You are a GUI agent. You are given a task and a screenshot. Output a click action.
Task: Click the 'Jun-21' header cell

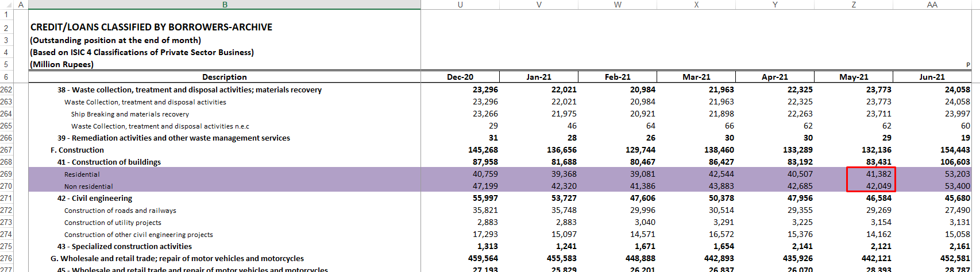coord(932,77)
